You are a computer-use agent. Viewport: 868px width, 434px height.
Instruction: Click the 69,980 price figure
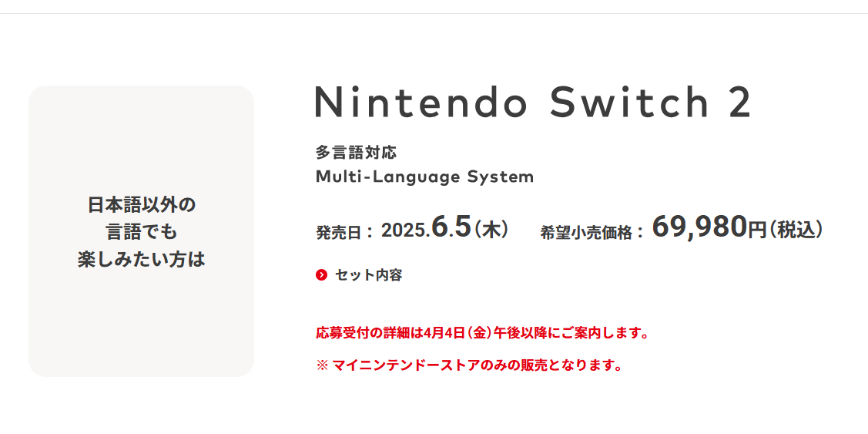[x=699, y=227]
